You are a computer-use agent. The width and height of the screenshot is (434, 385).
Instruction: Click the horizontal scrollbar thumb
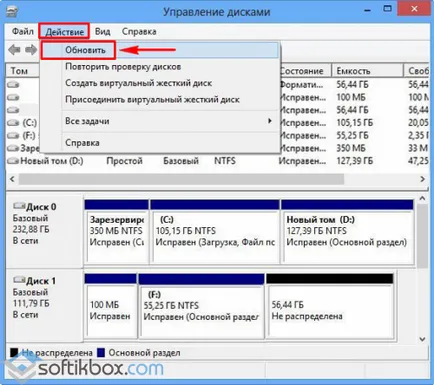[181, 179]
